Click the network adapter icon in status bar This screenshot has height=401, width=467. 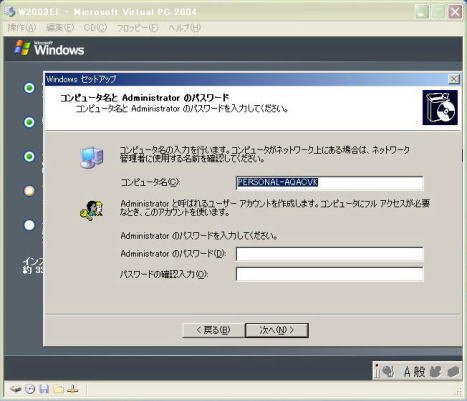[73, 389]
